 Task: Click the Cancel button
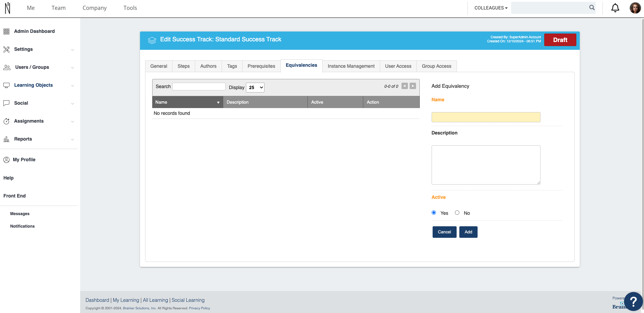tap(444, 232)
